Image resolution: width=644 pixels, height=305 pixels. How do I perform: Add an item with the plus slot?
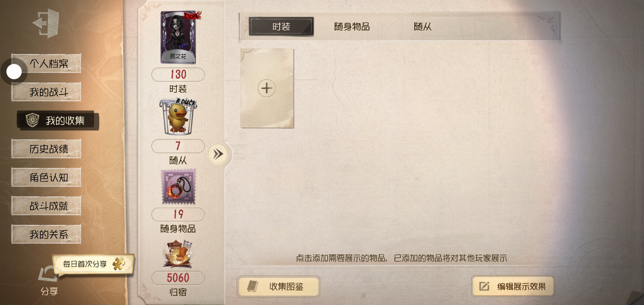267,88
